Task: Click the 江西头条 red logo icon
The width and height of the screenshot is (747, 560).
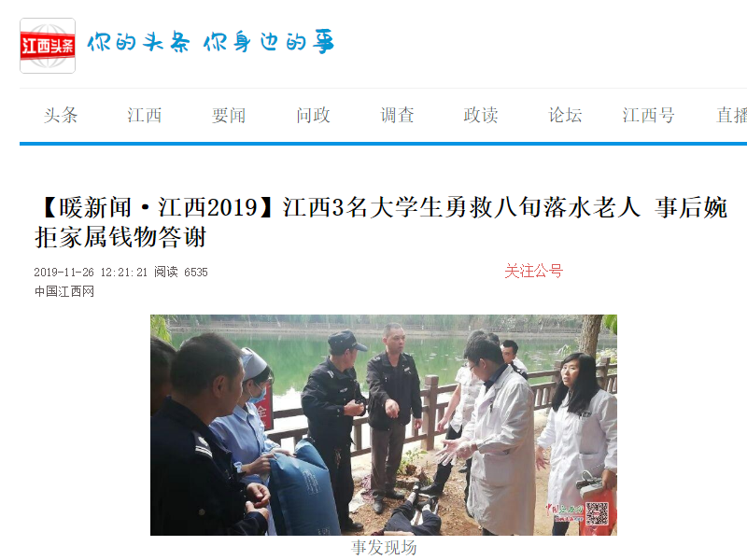Action: (48, 46)
